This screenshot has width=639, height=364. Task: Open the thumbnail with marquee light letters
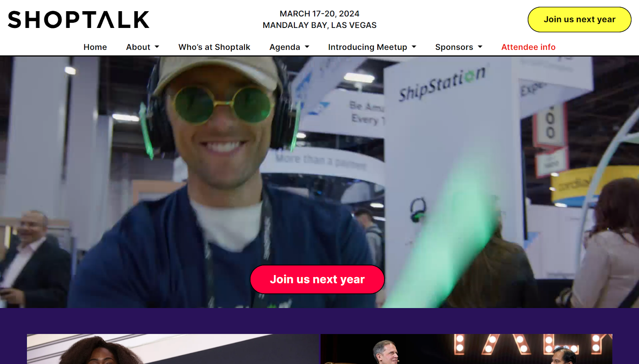[x=466, y=349]
